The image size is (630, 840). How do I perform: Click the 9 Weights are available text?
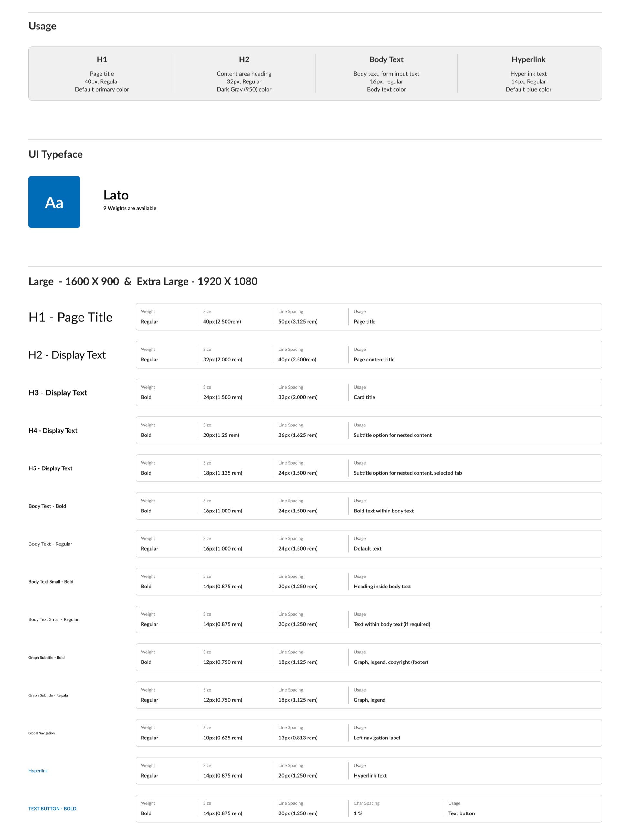(130, 208)
